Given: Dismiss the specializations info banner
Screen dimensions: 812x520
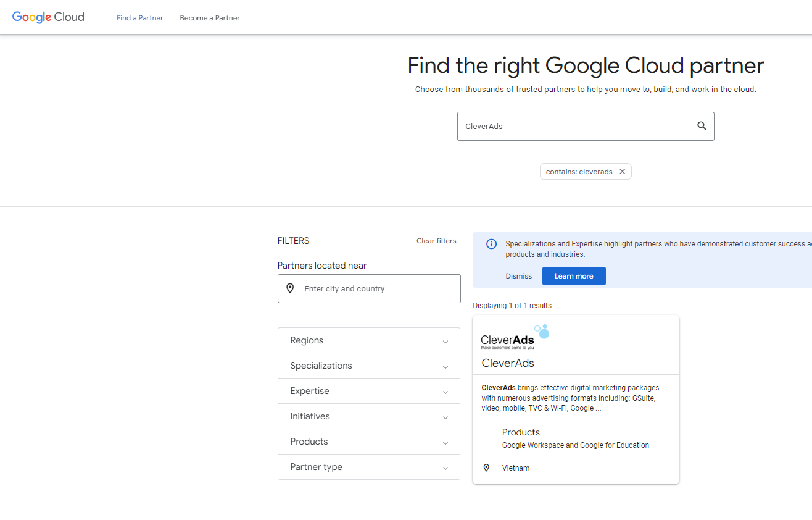Looking at the screenshot, I should [x=518, y=276].
